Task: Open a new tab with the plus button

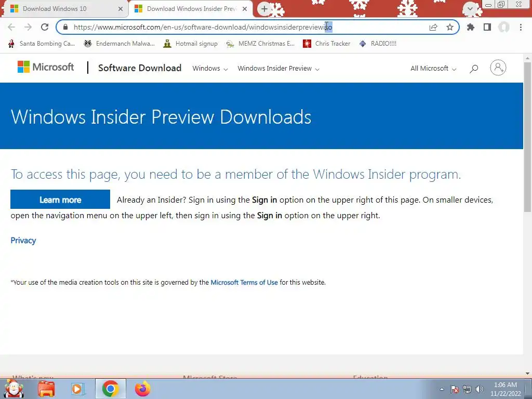Action: pos(264,9)
